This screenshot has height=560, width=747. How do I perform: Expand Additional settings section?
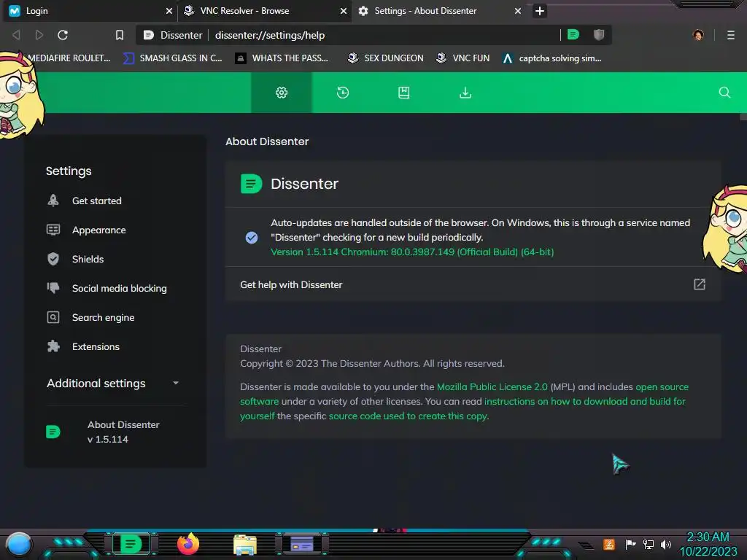point(113,384)
